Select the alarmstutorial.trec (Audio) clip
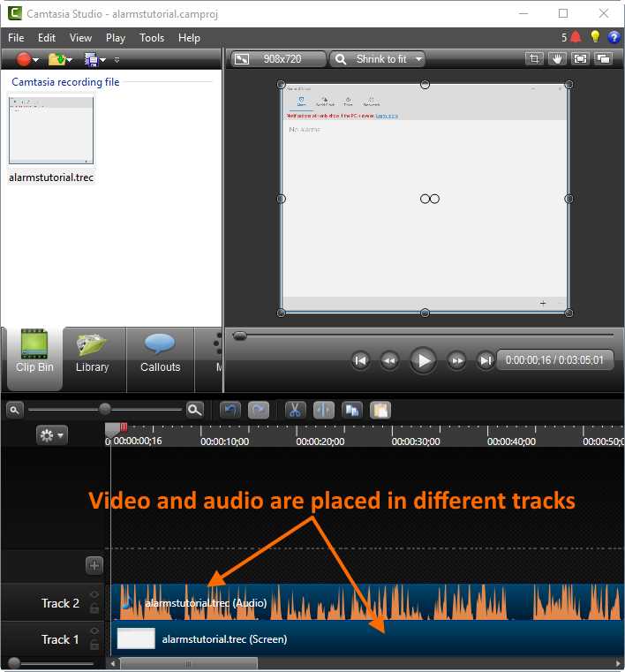The image size is (625, 672). click(367, 602)
